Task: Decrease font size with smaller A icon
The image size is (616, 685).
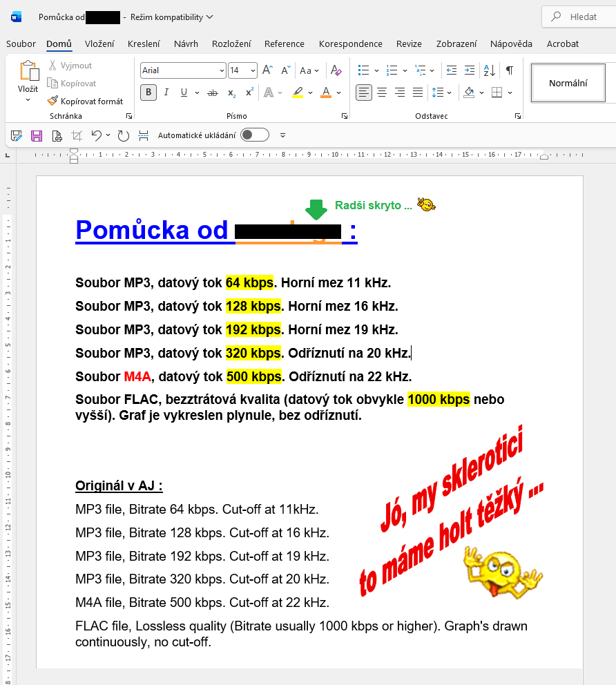Action: pyautogui.click(x=286, y=70)
